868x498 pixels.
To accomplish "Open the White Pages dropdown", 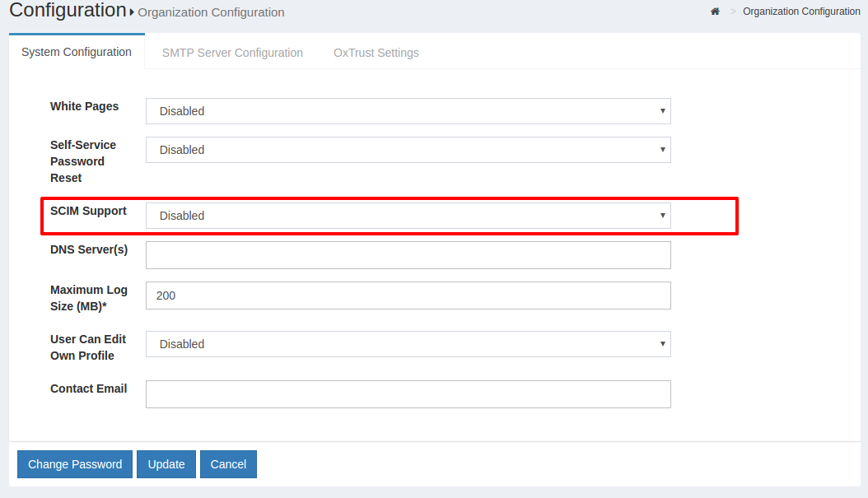I will pos(408,111).
